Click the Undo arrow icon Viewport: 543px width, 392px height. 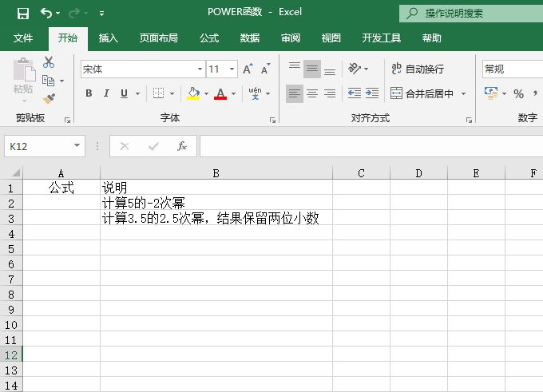pos(46,13)
